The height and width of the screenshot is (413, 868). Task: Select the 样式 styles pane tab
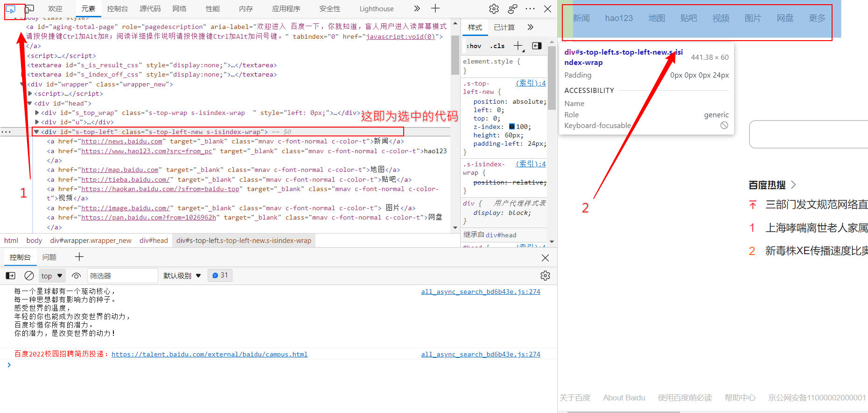point(475,28)
